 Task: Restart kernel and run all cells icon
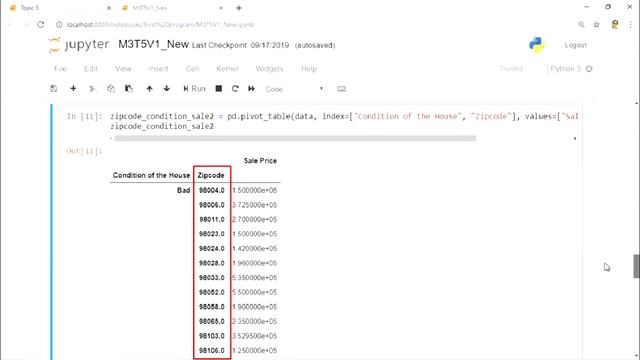251,89
